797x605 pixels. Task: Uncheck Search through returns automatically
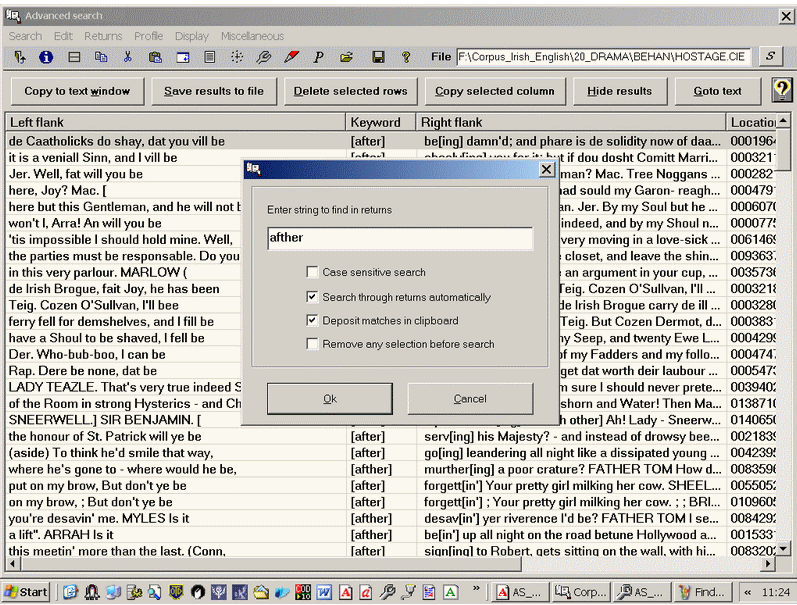pos(313,297)
